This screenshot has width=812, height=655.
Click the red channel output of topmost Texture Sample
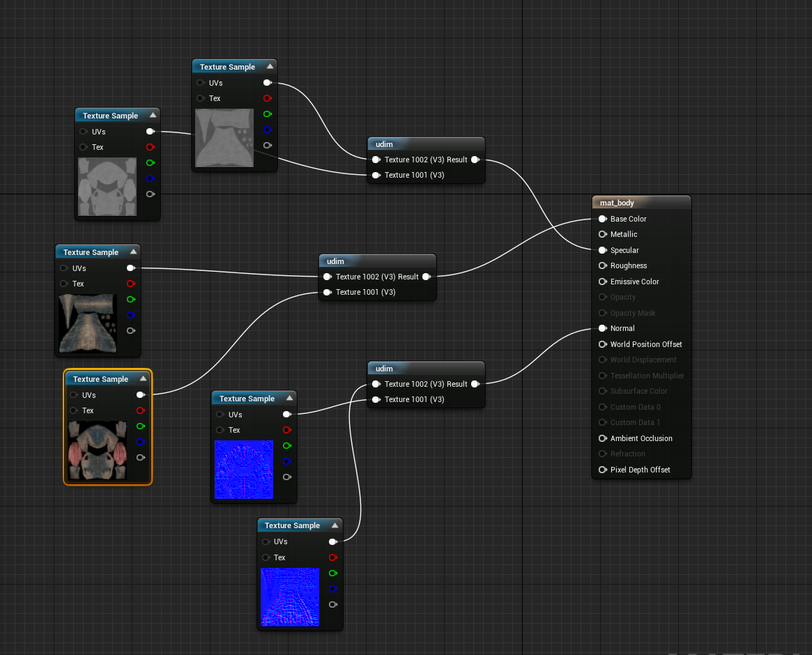(x=267, y=98)
